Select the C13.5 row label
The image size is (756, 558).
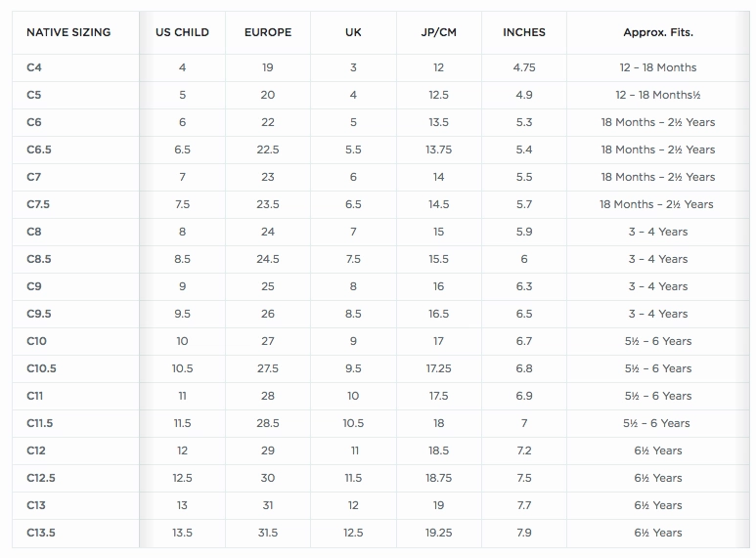[x=42, y=533]
